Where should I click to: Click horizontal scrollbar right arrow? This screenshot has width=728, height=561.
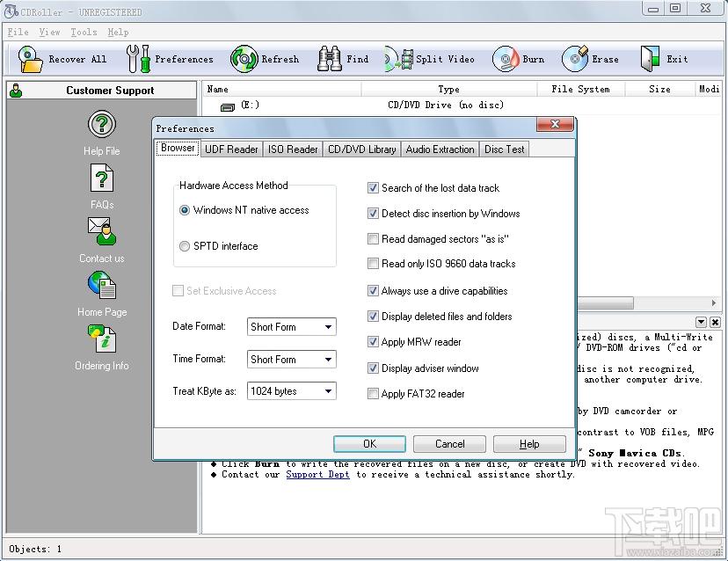point(714,303)
